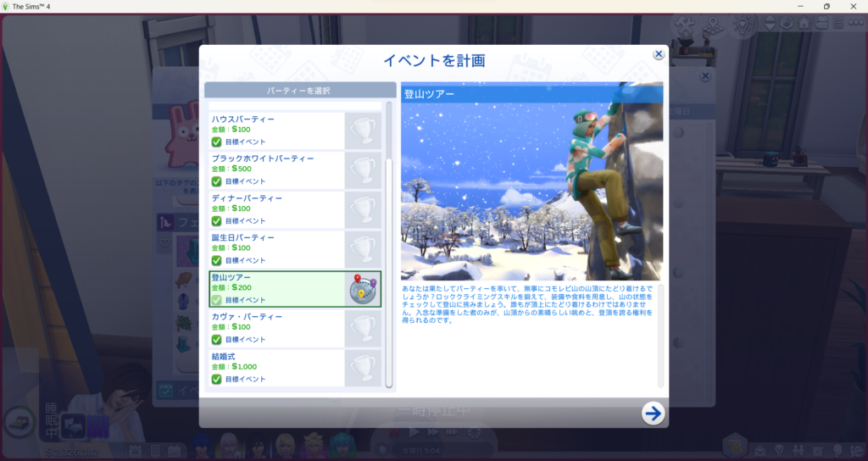Close the calendar panel behind the dialog
The image size is (868, 461).
pyautogui.click(x=705, y=76)
